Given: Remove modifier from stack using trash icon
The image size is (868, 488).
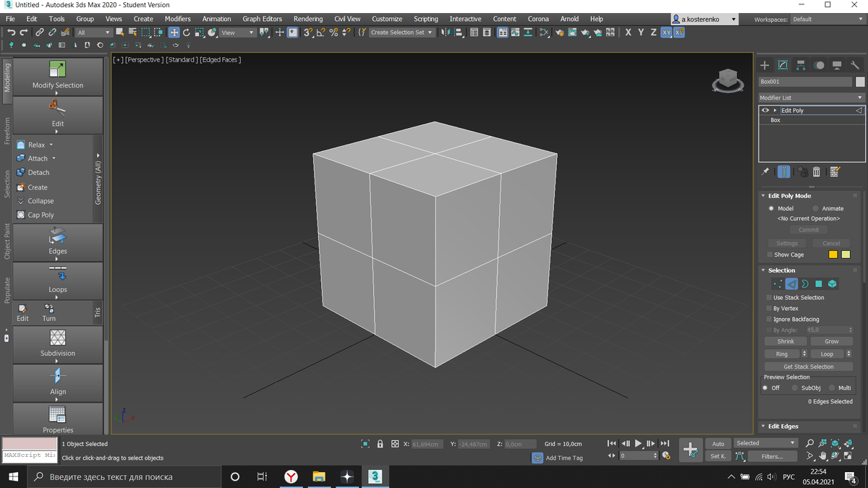Looking at the screenshot, I should pos(817,172).
